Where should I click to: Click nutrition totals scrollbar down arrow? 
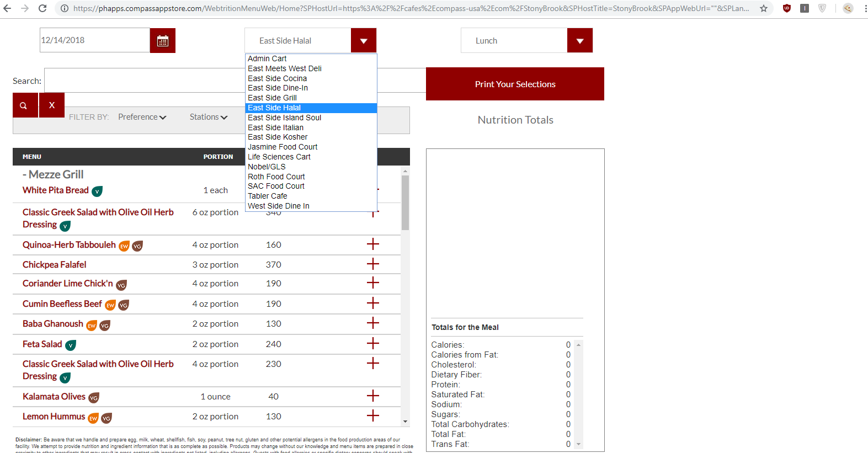[578, 444]
